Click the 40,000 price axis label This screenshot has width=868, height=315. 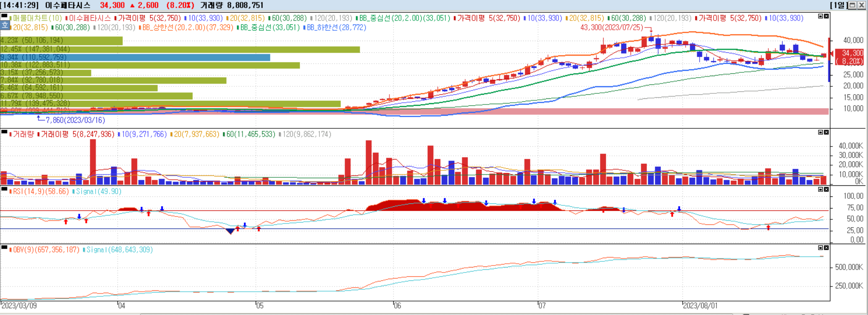click(853, 41)
